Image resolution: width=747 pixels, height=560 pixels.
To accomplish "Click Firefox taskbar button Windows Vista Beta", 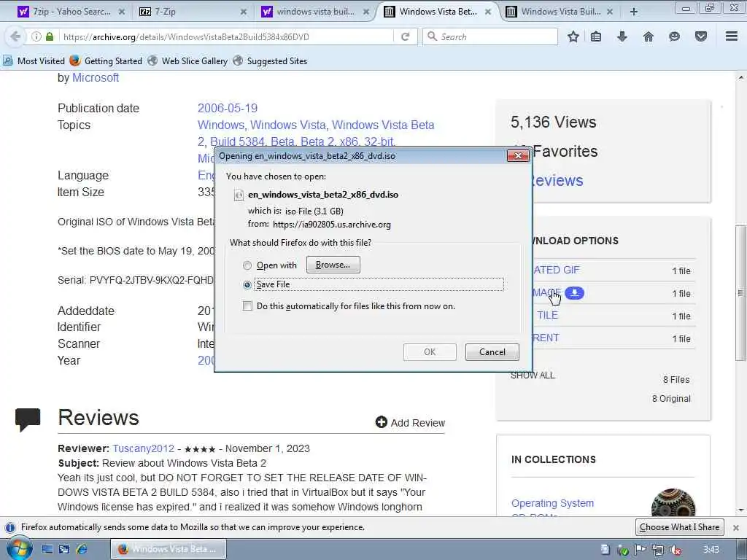I will click(x=169, y=550).
